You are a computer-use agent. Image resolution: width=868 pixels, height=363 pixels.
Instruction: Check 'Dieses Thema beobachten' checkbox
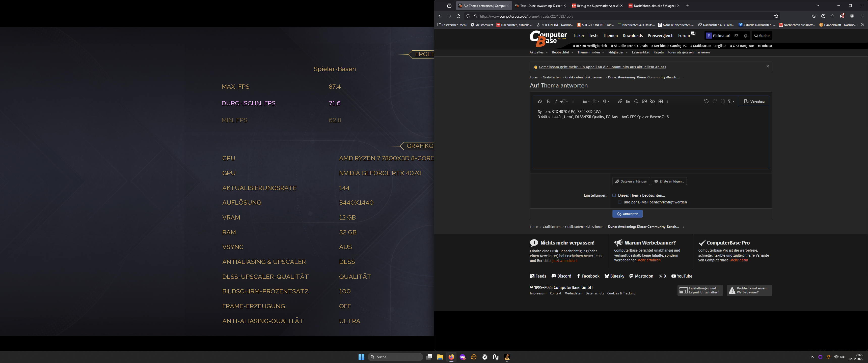[614, 195]
